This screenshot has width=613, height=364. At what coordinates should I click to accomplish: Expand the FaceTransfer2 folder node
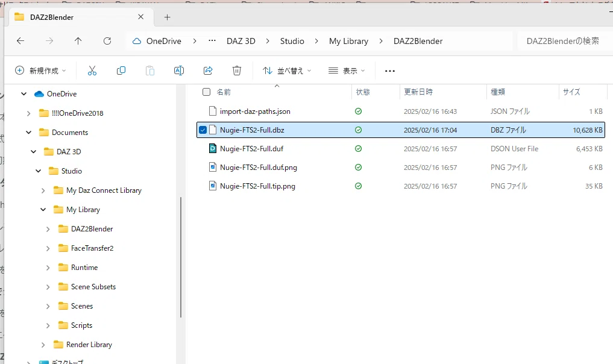[x=48, y=248]
